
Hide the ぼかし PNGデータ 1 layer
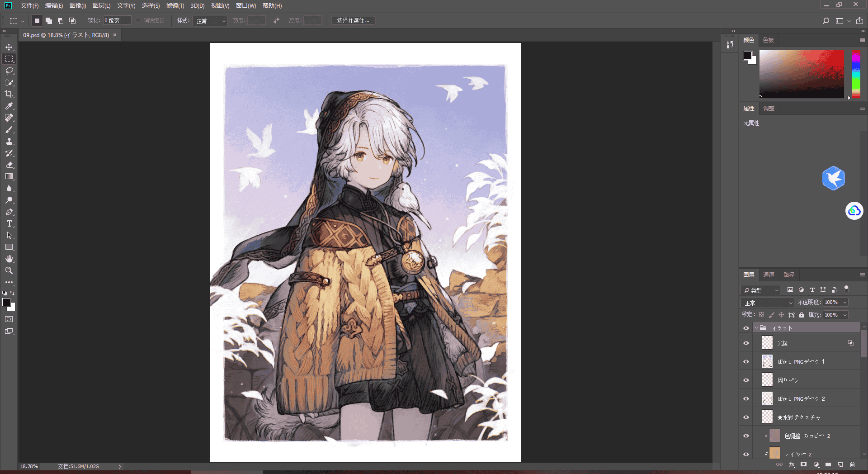click(746, 362)
